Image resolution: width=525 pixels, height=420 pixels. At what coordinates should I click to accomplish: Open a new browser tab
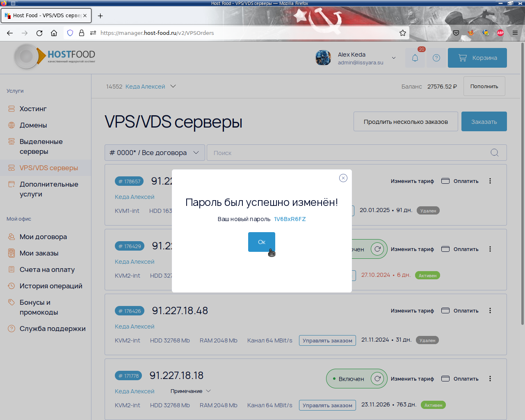coord(100,16)
